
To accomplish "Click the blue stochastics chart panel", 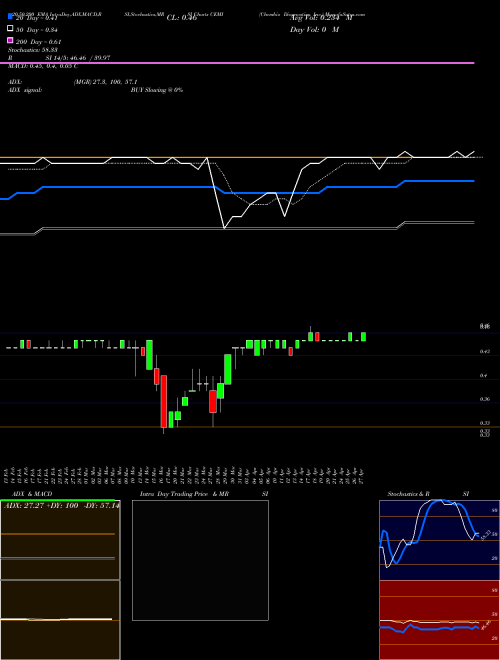I will click(x=439, y=540).
